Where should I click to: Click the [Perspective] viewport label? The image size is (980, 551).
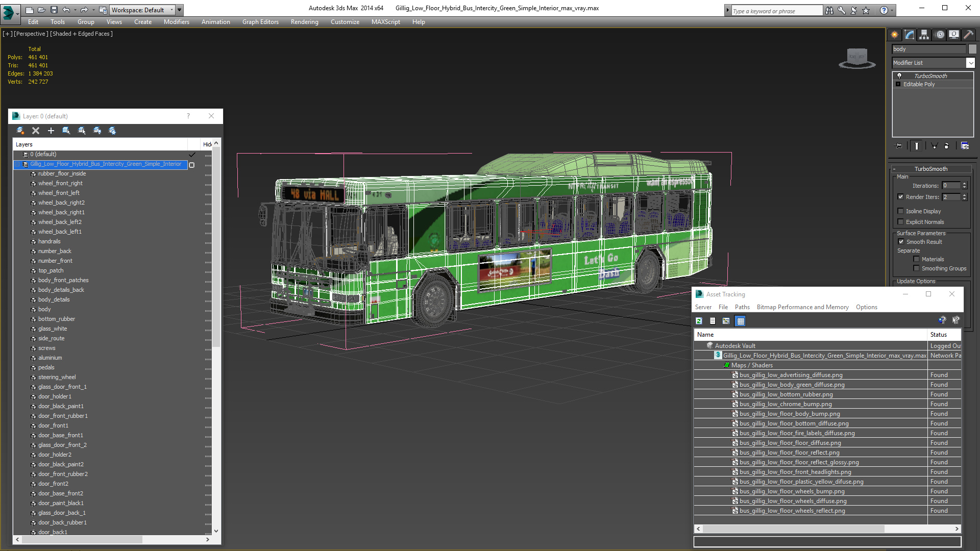point(31,34)
